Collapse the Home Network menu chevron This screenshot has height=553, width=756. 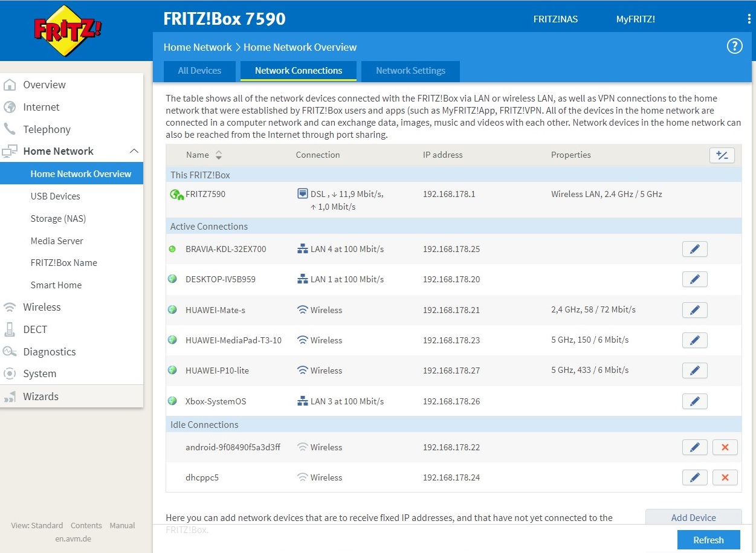pyautogui.click(x=134, y=151)
